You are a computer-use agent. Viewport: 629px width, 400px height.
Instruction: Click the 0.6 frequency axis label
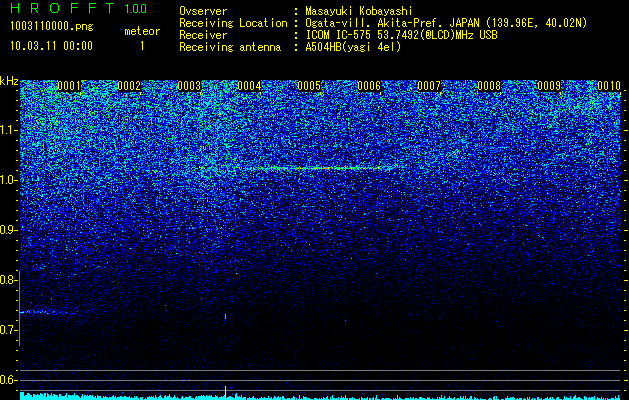coord(8,380)
